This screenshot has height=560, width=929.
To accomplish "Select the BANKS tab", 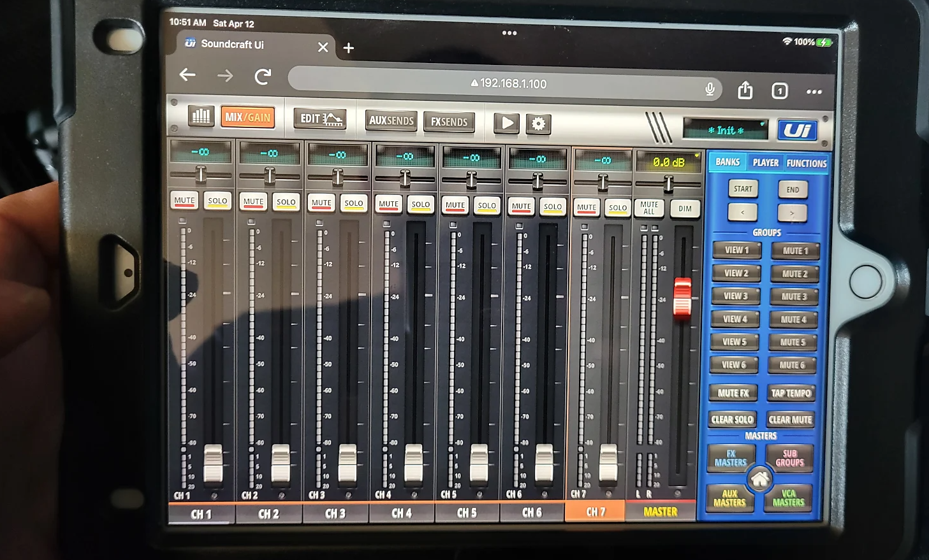I will (x=728, y=162).
